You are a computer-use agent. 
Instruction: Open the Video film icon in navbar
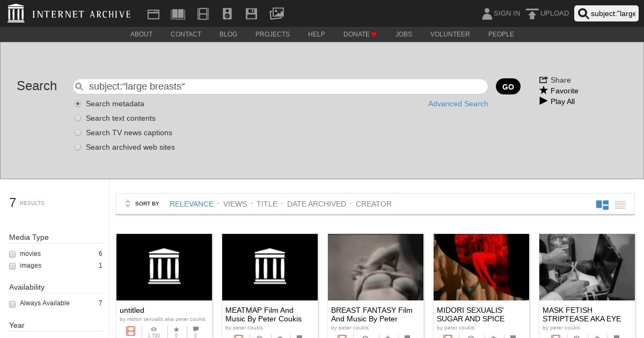click(x=203, y=14)
